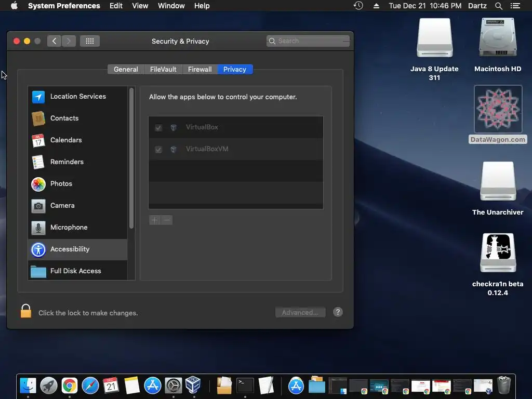Select the Photos privacy category
532x399 pixels.
(x=78, y=183)
